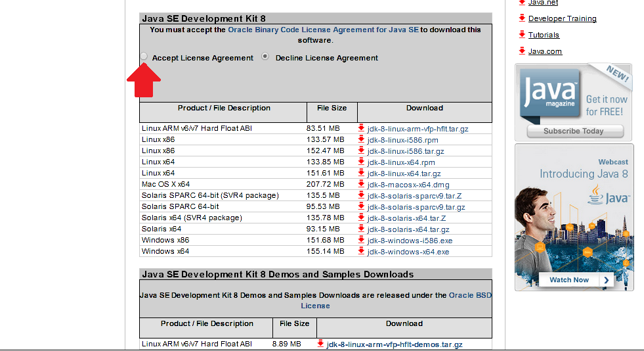Download jdk-8-solaris-x64.tar.Z file
This screenshot has height=351, width=644.
pos(406,218)
